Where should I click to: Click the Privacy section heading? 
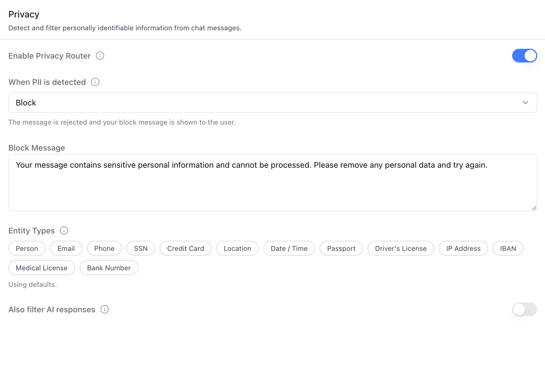pyautogui.click(x=24, y=14)
